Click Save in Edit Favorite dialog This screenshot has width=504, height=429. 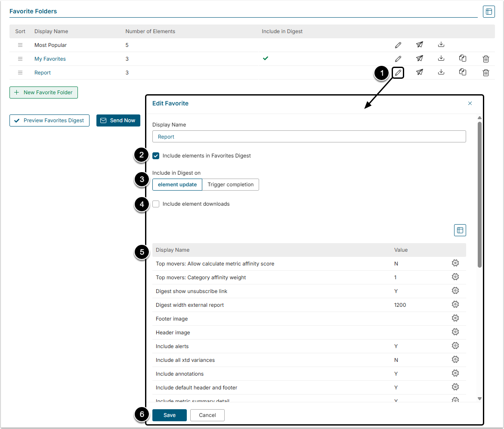click(x=170, y=415)
